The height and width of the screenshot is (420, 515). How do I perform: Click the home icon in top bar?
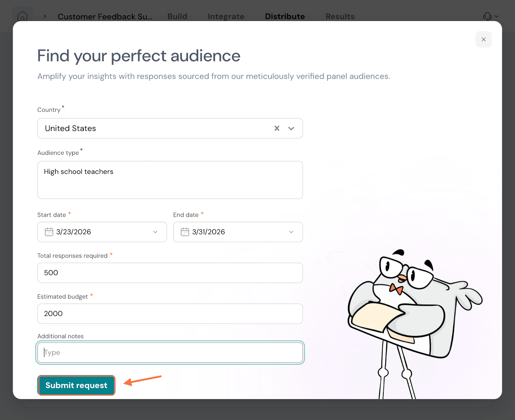[22, 16]
